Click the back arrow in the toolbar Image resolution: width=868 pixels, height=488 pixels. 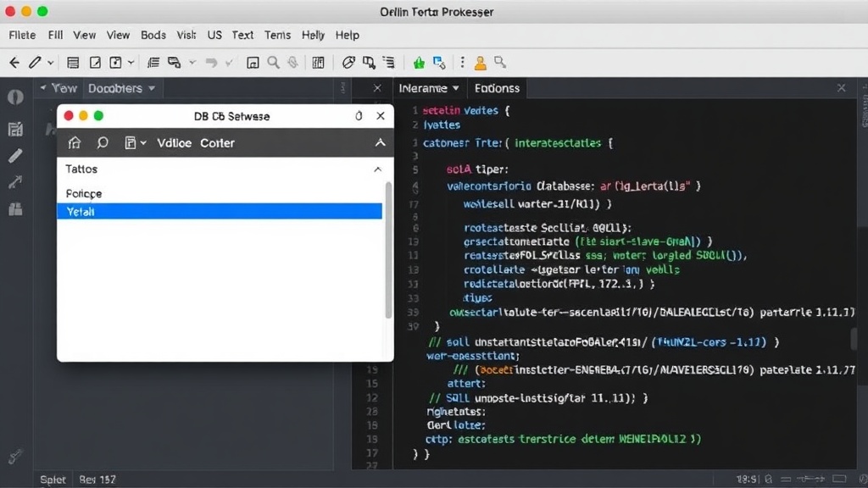(x=14, y=63)
